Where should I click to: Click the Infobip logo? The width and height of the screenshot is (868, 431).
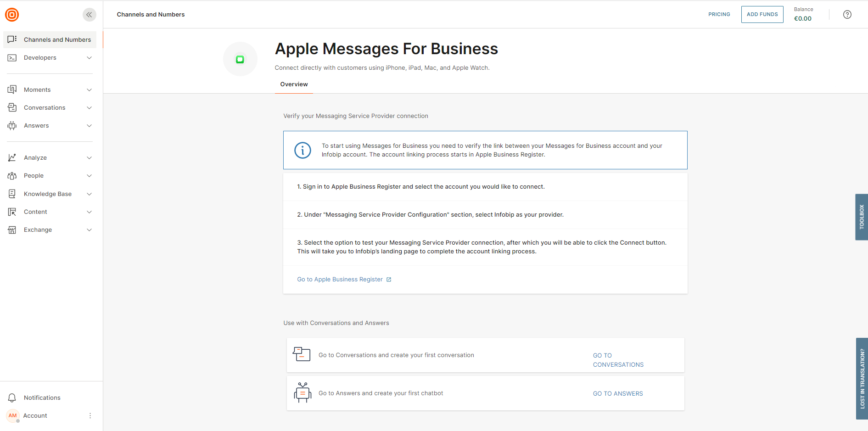tap(11, 14)
